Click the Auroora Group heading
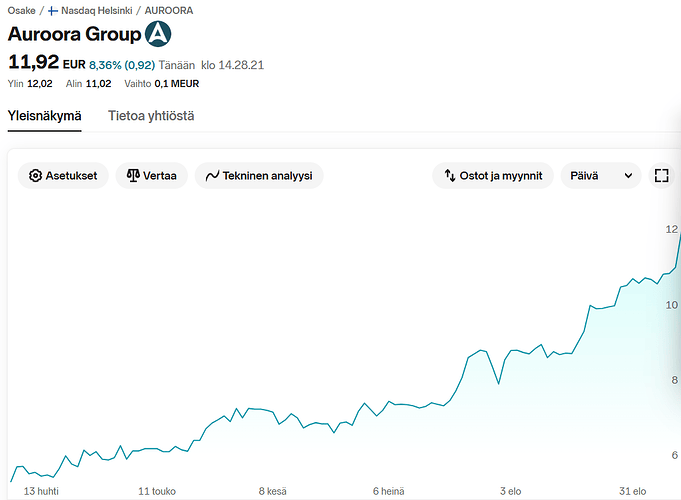681x500 pixels. tap(74, 34)
